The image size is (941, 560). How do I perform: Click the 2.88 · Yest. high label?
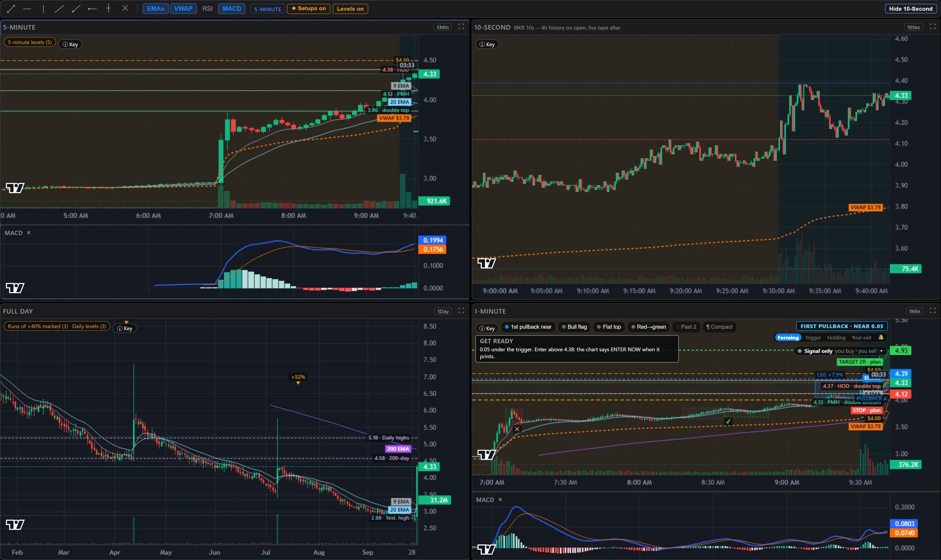pyautogui.click(x=390, y=518)
